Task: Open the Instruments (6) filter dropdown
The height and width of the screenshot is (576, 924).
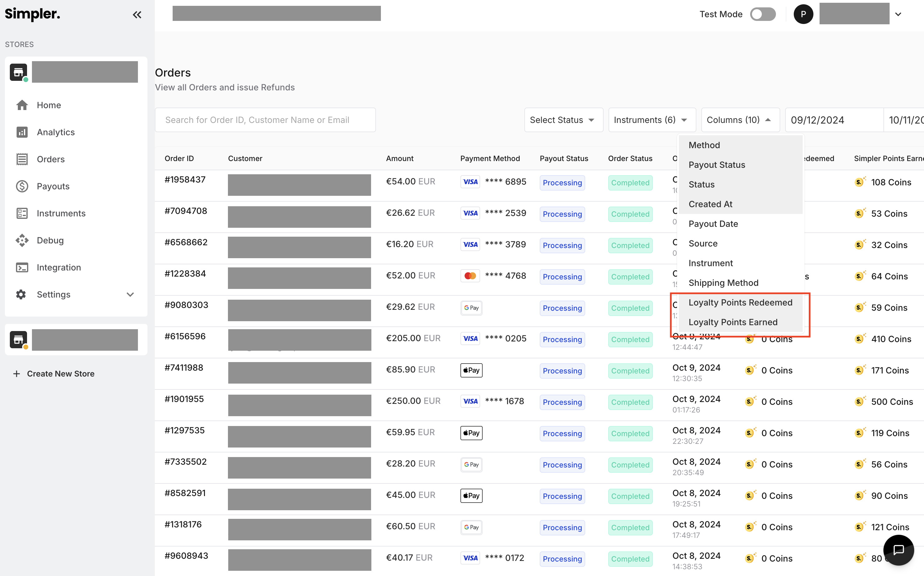Action: [652, 120]
